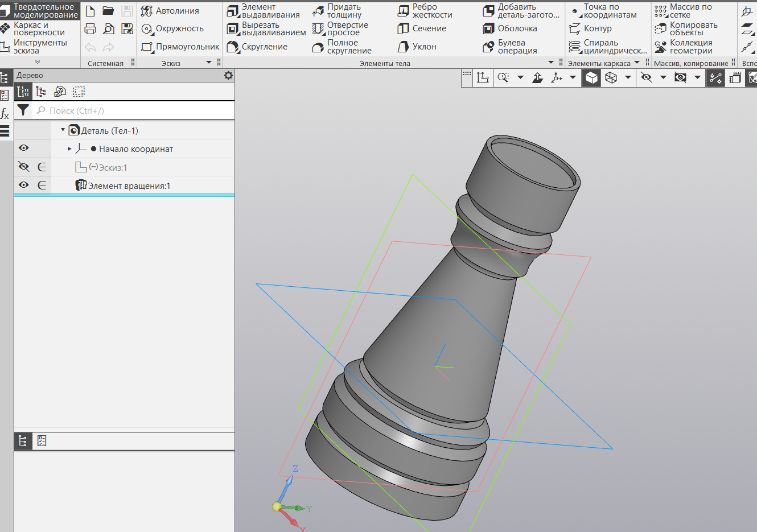Open the tree filter funnel icon

point(23,110)
